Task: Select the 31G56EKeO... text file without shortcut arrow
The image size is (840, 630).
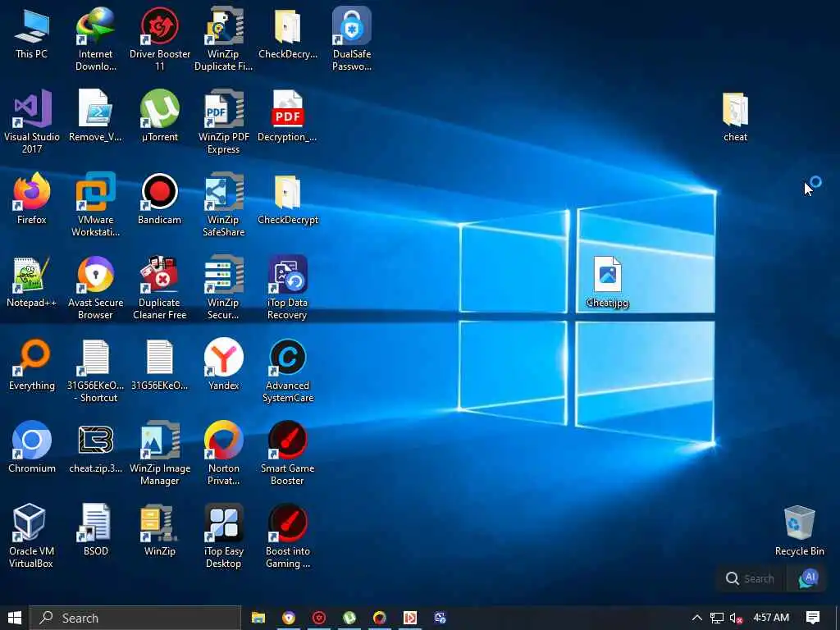Action: (x=160, y=358)
